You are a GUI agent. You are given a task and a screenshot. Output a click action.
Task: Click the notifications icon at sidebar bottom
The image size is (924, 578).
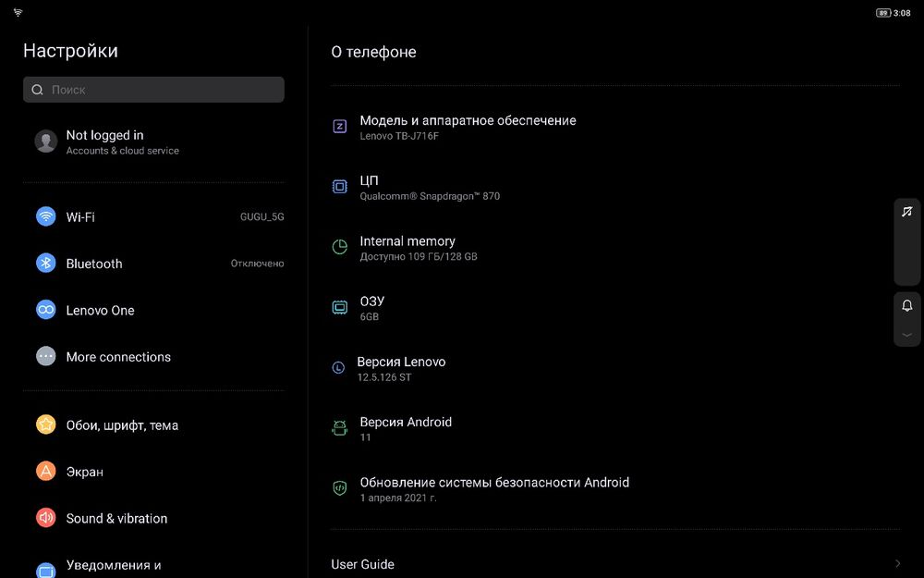click(x=46, y=569)
